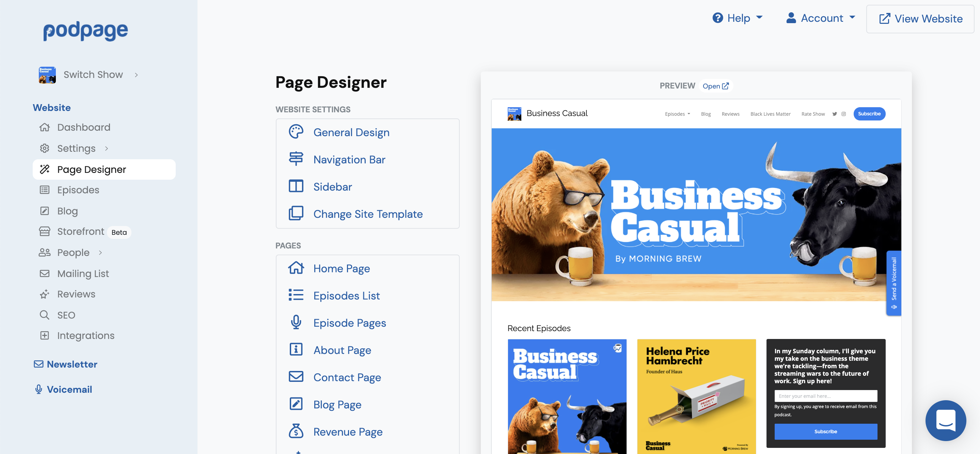Expand the Episodes dropdown in the preview
980x454 pixels.
pyautogui.click(x=677, y=113)
